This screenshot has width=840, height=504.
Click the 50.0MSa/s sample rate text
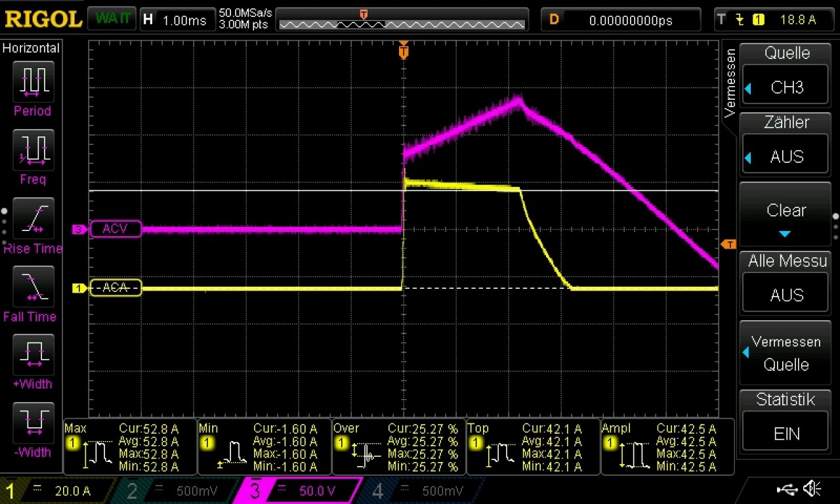(x=245, y=13)
